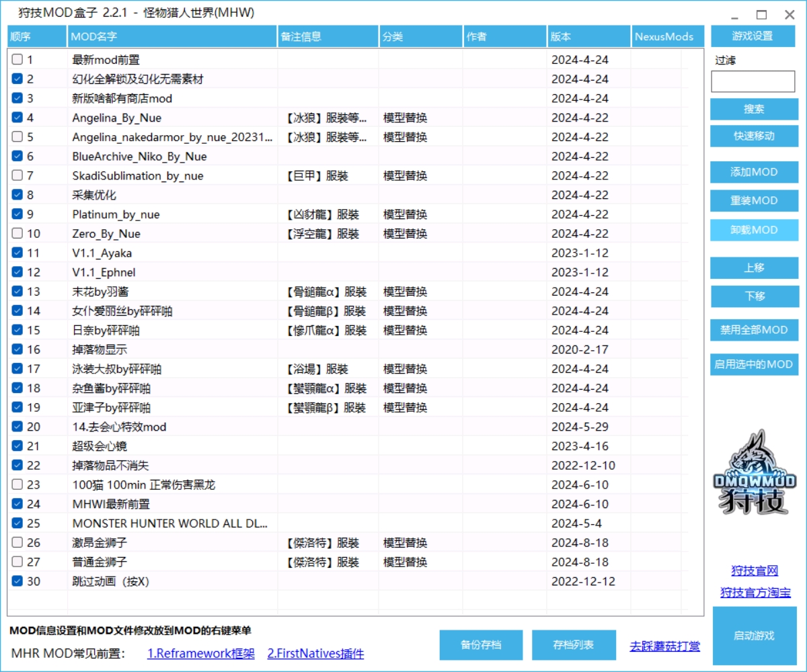Image resolution: width=807 pixels, height=672 pixels.
Task: Select 掉落物品不消失 mod name
Action: coord(111,466)
